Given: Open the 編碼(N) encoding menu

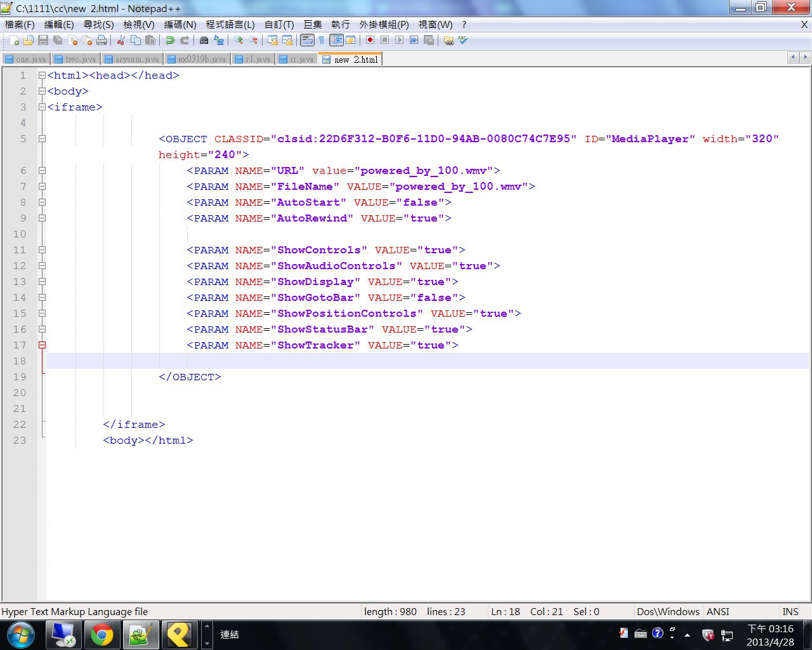Looking at the screenshot, I should [180, 25].
